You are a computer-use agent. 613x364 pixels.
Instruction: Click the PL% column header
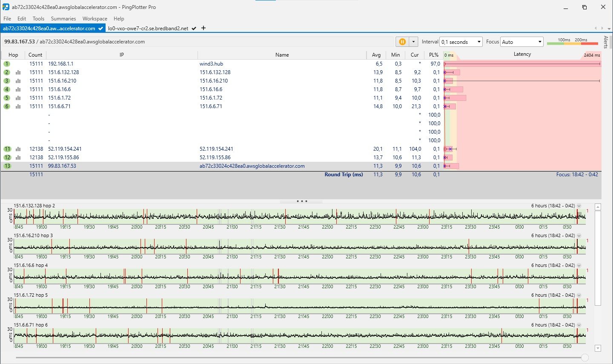point(434,55)
